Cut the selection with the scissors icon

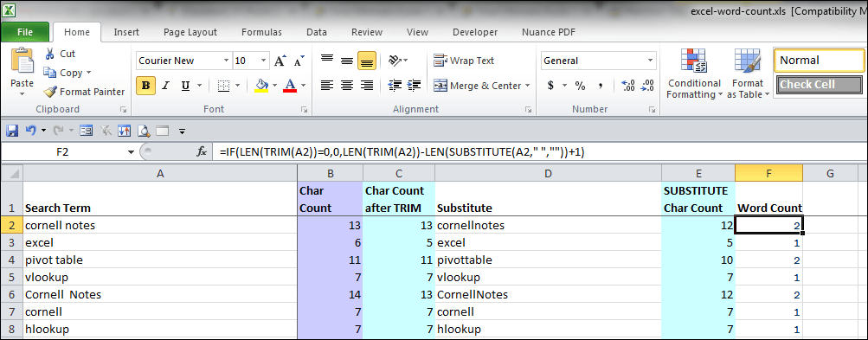pos(49,54)
